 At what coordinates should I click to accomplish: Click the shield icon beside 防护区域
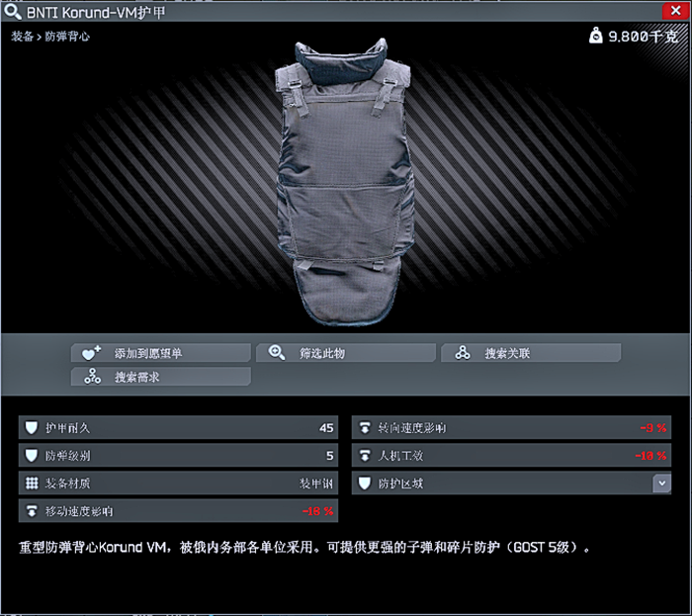365,484
